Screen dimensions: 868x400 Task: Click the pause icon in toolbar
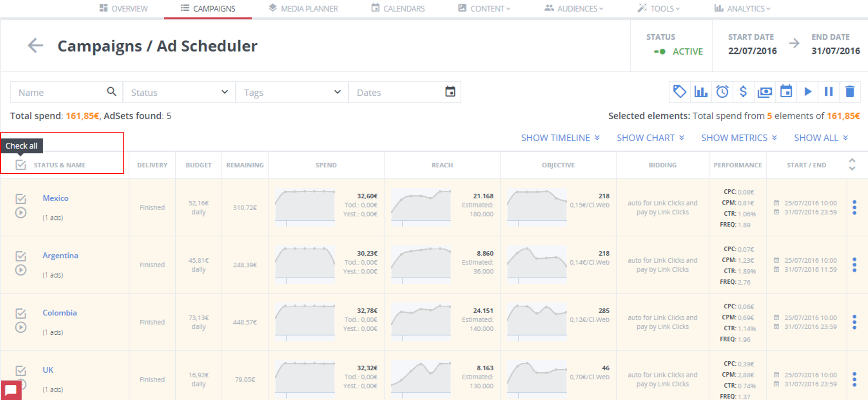click(x=829, y=92)
